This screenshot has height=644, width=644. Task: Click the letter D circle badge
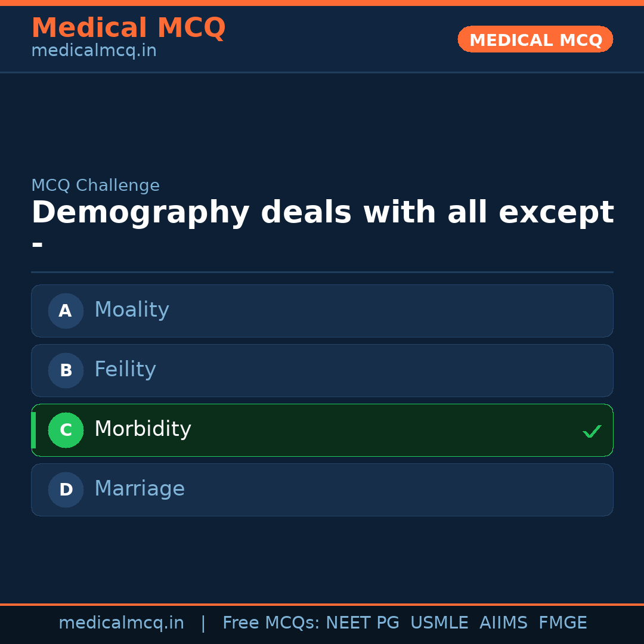(x=66, y=490)
